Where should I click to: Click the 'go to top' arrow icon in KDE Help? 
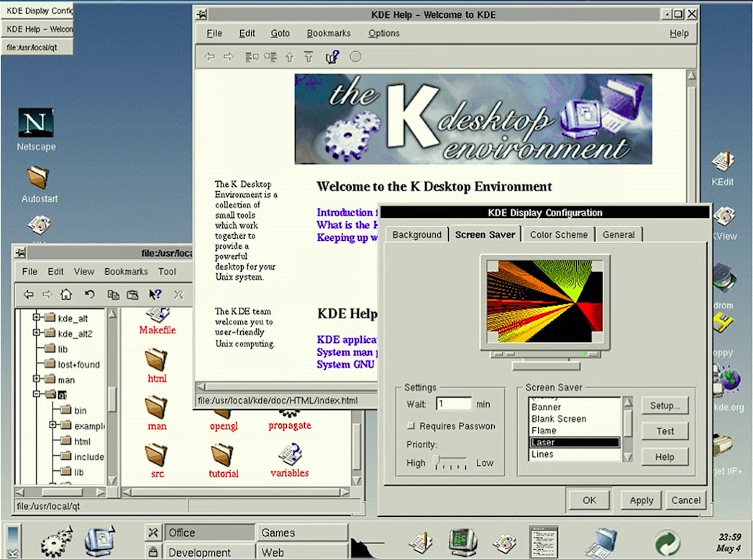tap(309, 56)
